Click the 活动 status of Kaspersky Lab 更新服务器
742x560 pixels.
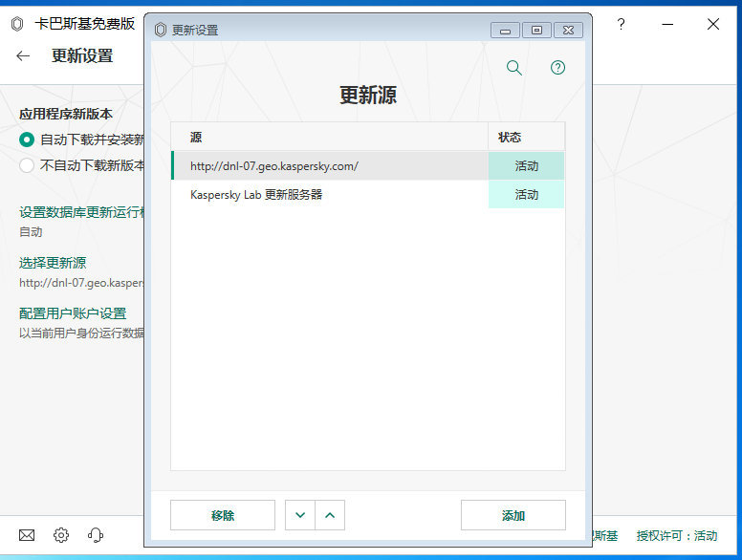point(526,194)
